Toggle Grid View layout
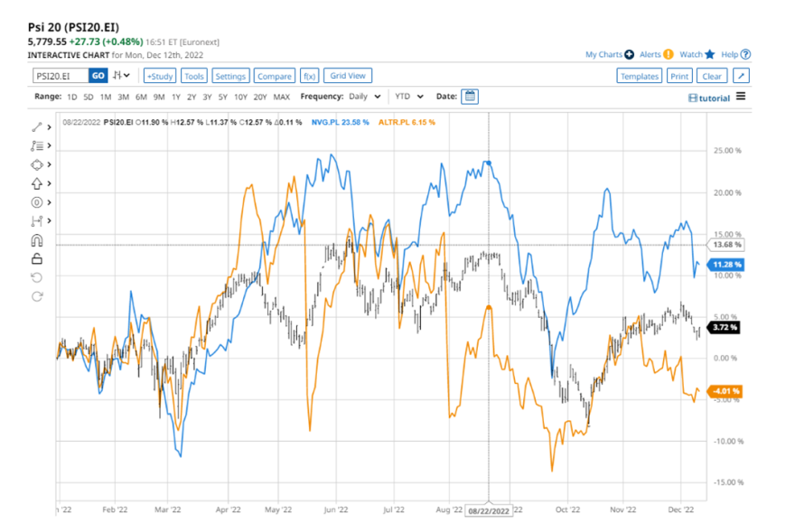This screenshot has width=795, height=532. coord(348,76)
